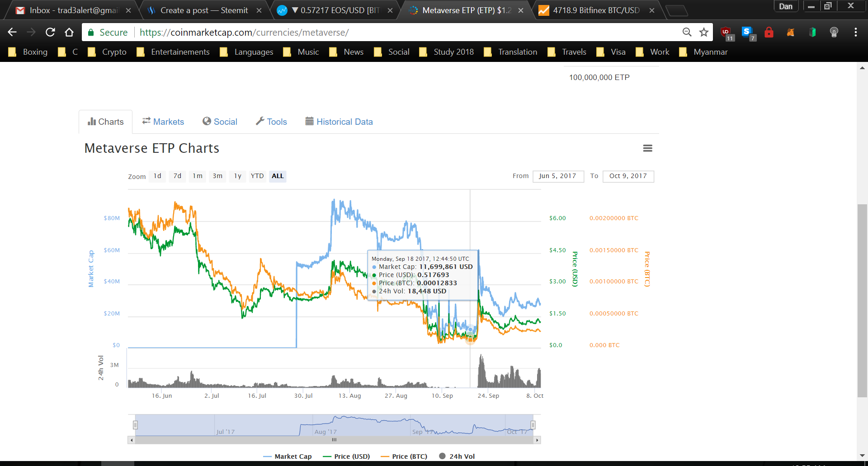Go back to the previous page
Viewport: 868px width, 466px height.
12,32
